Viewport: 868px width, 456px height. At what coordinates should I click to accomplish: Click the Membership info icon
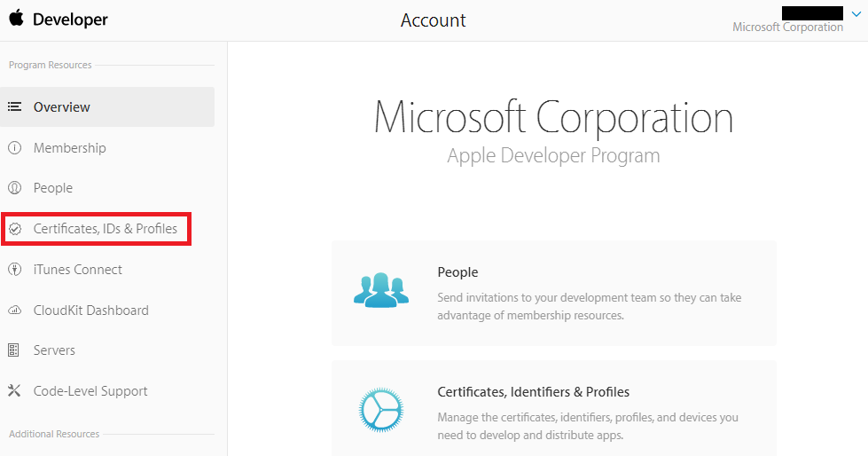click(x=15, y=148)
